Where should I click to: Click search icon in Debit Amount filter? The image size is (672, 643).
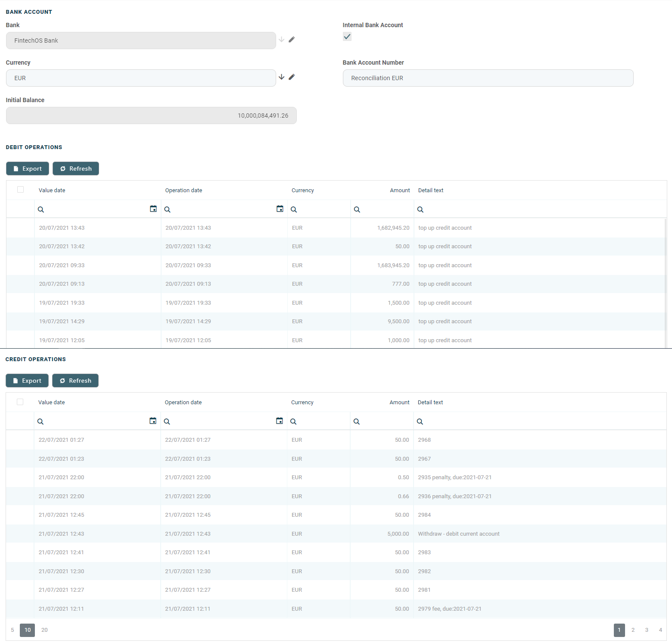coord(357,209)
